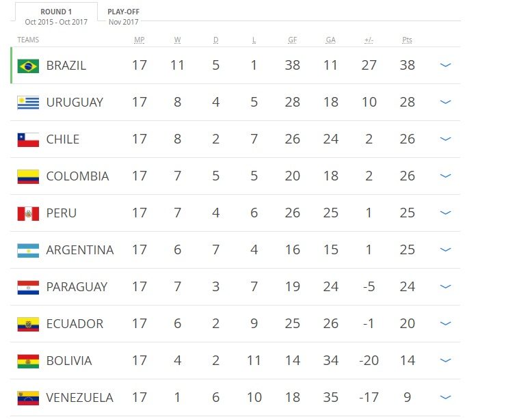Click the Argentina flag icon

coord(28,251)
